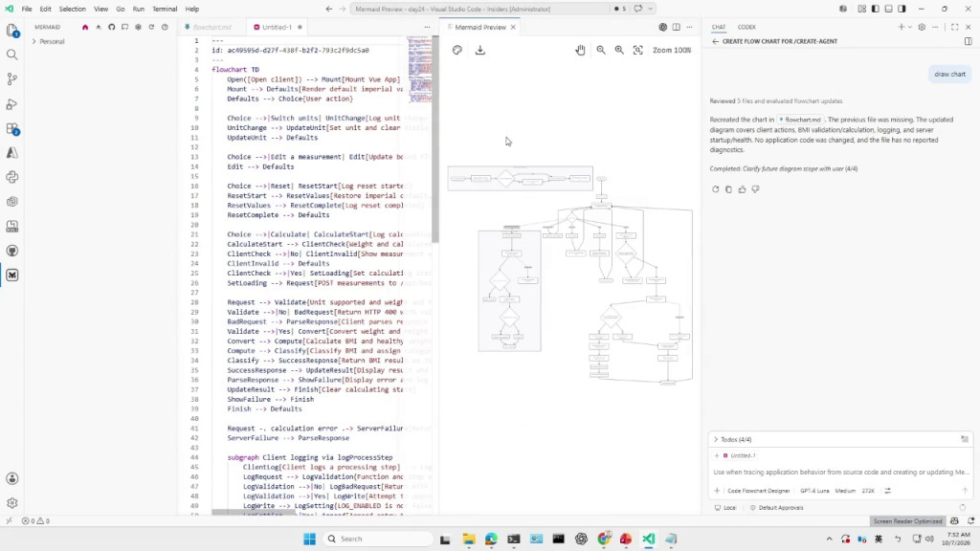Select the pan hand tool in preview

(x=580, y=50)
